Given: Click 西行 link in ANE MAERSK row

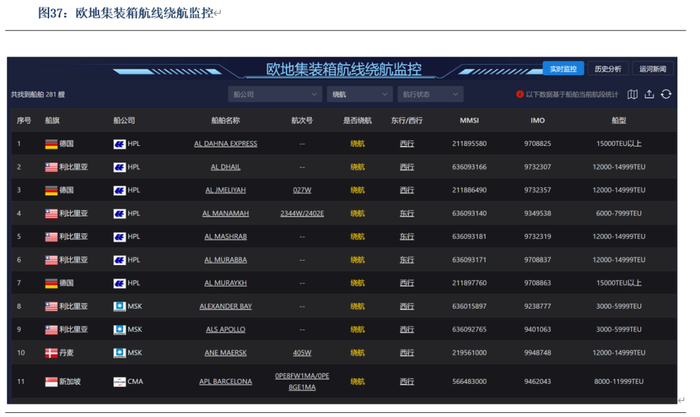Looking at the screenshot, I should pyautogui.click(x=407, y=353).
